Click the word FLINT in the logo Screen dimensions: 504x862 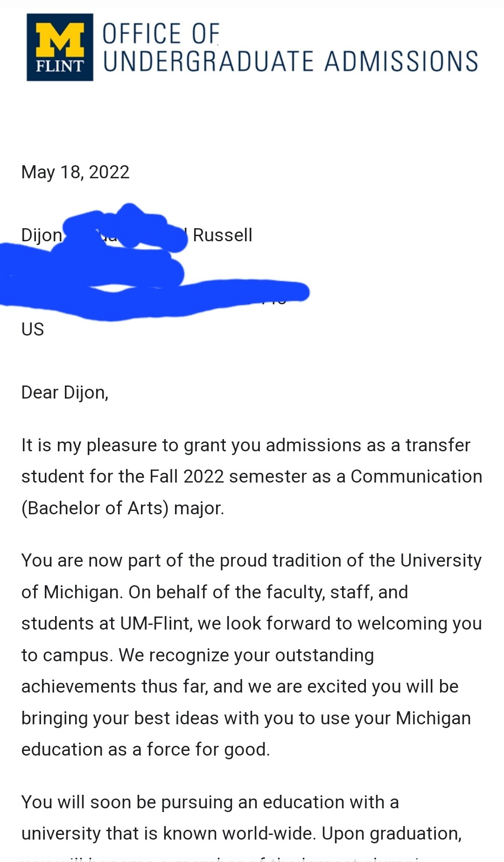point(60,67)
